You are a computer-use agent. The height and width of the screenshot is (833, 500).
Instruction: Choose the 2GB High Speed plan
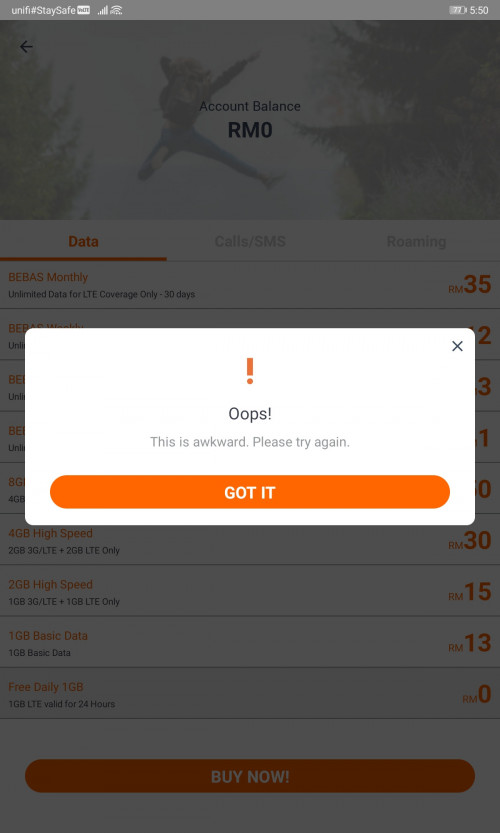point(250,591)
